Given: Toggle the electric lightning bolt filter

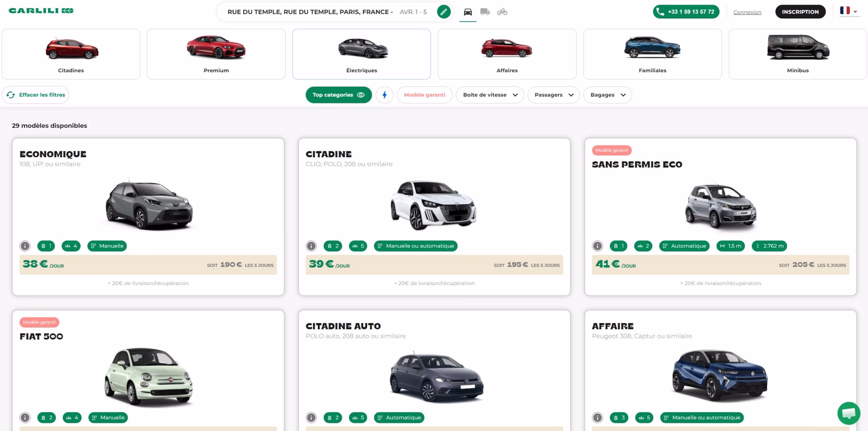Looking at the screenshot, I should click(x=385, y=95).
